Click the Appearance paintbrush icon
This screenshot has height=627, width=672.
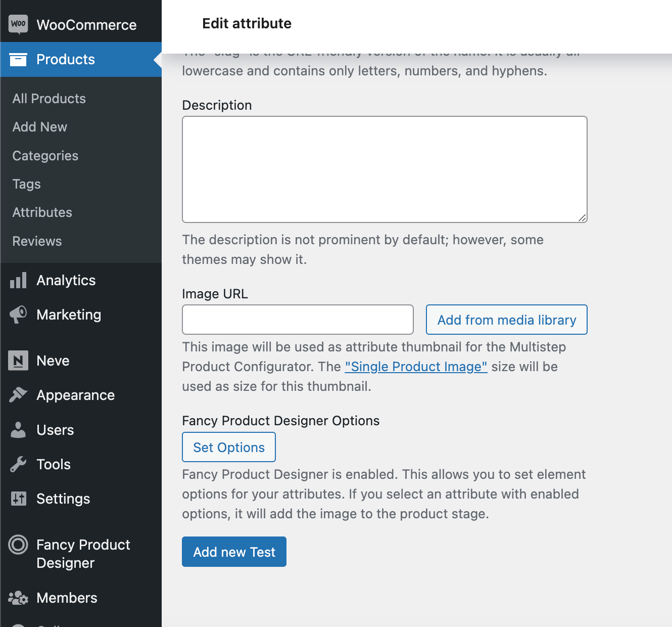pos(18,395)
